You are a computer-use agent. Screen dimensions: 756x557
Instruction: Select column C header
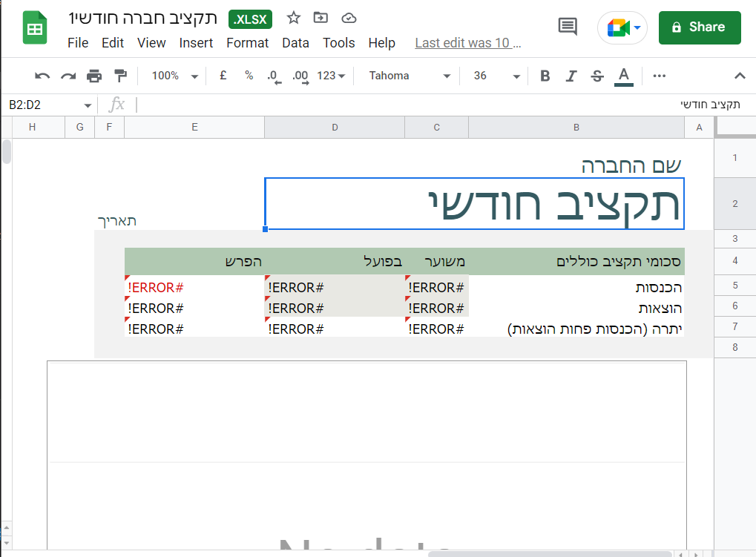[x=436, y=128]
